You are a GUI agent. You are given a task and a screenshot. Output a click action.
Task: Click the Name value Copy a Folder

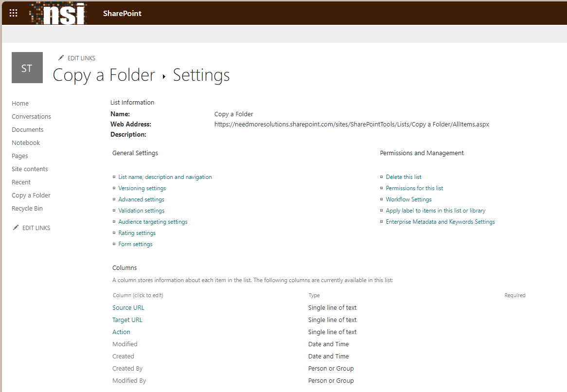(233, 114)
